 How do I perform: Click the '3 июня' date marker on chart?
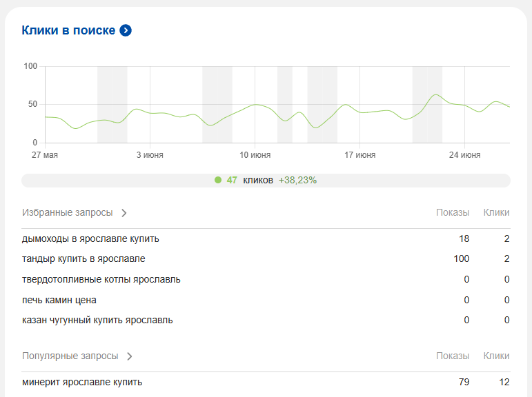point(150,155)
